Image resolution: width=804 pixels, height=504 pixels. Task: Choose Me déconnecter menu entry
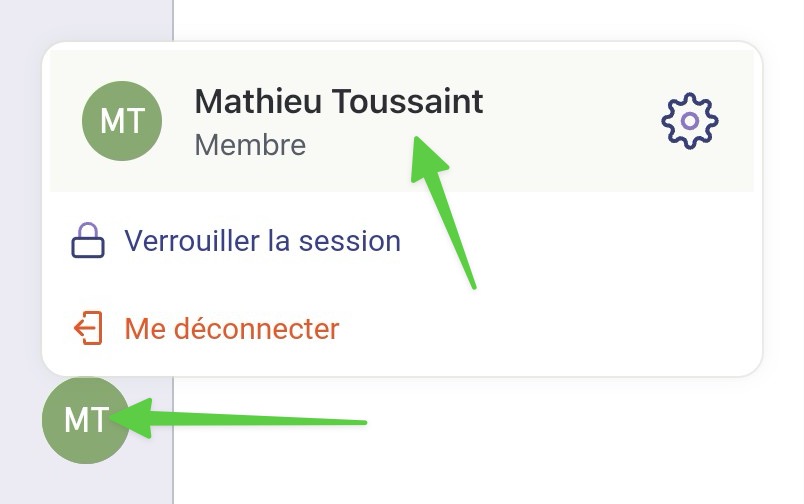(206, 328)
